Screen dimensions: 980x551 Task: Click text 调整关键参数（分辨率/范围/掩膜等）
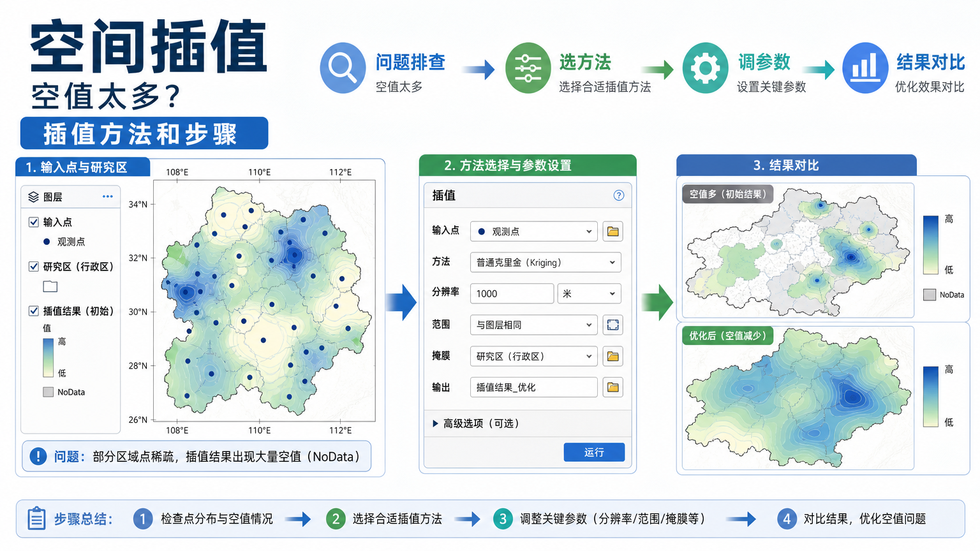(613, 518)
